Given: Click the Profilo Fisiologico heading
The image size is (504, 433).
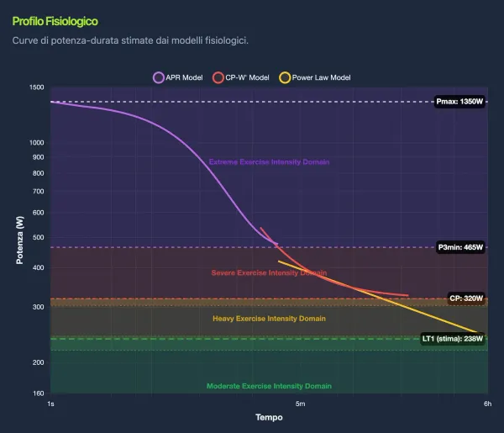Looking at the screenshot, I should point(55,21).
